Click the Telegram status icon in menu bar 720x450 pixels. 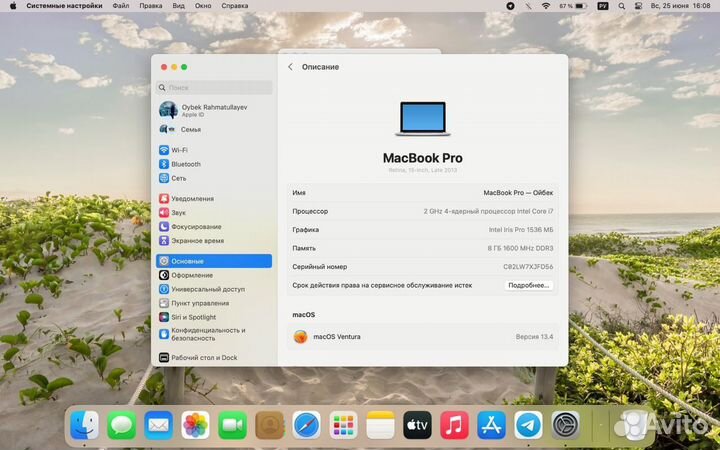[510, 6]
